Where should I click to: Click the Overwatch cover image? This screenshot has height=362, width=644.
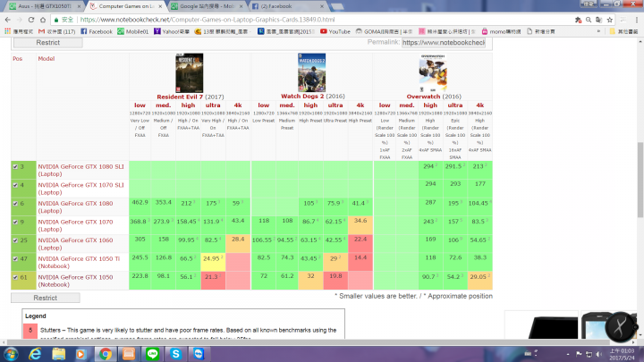(433, 73)
